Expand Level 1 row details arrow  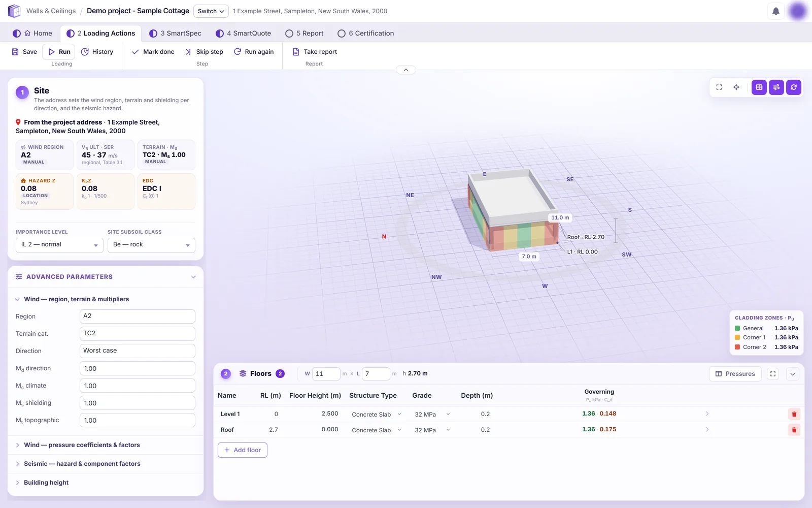707,414
